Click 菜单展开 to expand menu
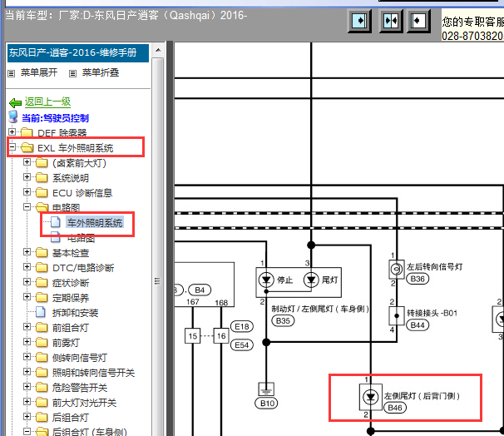 [x=39, y=72]
